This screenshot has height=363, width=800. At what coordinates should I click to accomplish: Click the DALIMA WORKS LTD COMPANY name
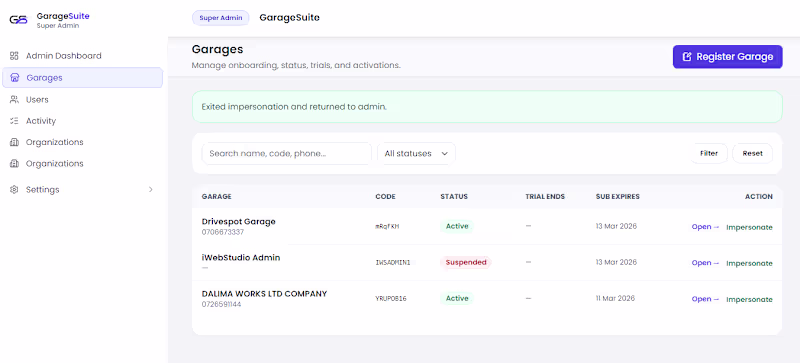[x=264, y=294]
